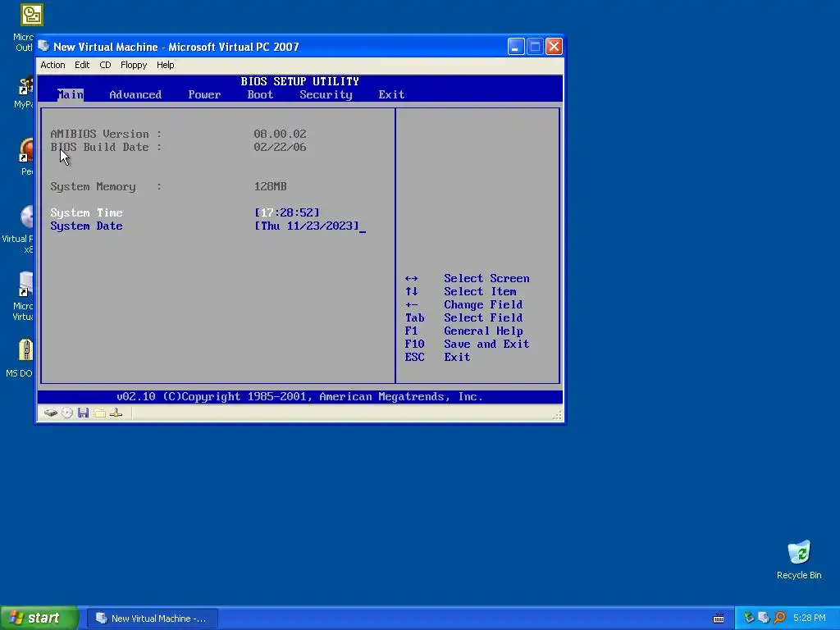Click the hard disk status bar icon
Image resolution: width=840 pixels, height=630 pixels.
(50, 413)
